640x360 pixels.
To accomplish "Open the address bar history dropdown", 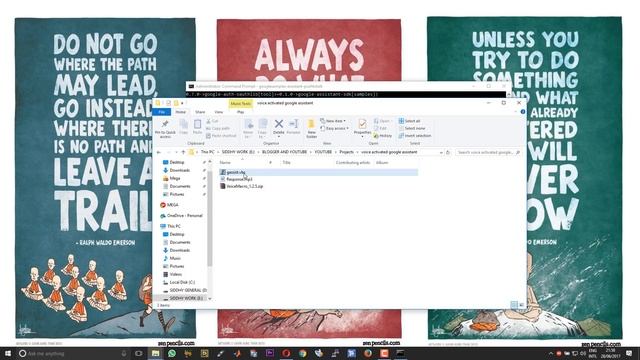I will coord(441,152).
